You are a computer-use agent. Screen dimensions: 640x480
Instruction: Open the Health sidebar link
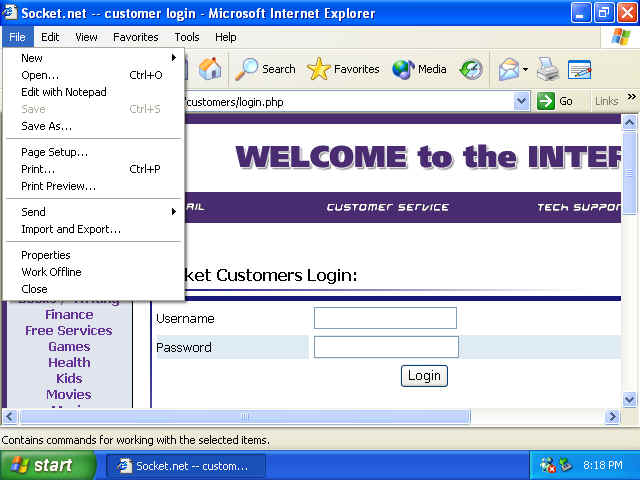coord(69,362)
